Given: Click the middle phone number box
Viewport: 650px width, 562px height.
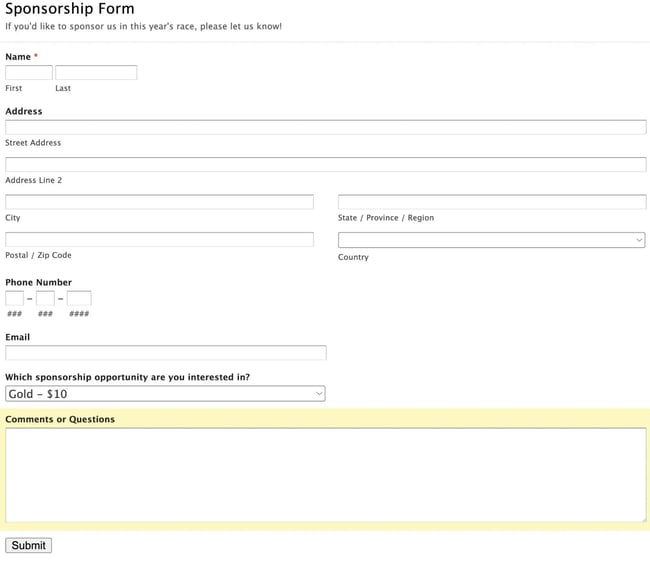Looking at the screenshot, I should tap(45, 298).
